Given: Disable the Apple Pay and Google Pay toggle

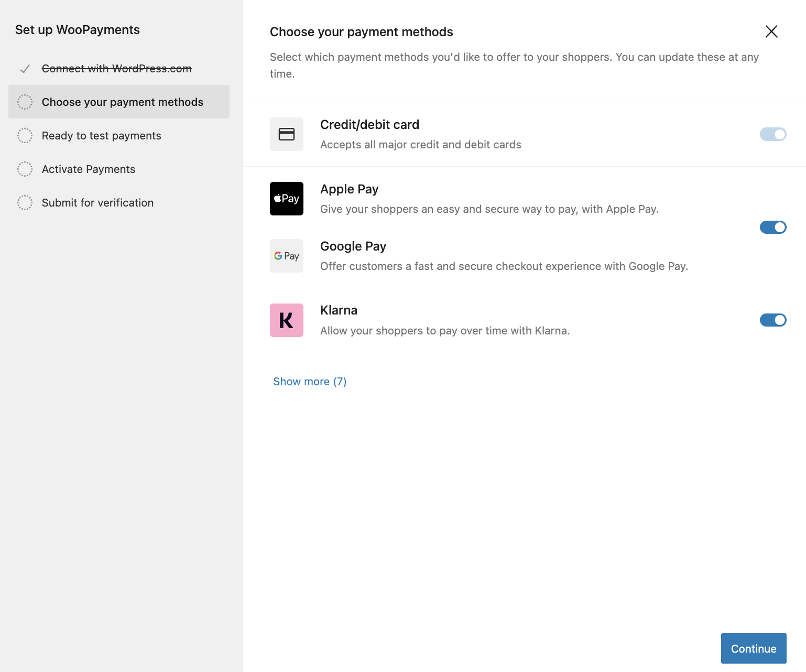Looking at the screenshot, I should coord(773,227).
